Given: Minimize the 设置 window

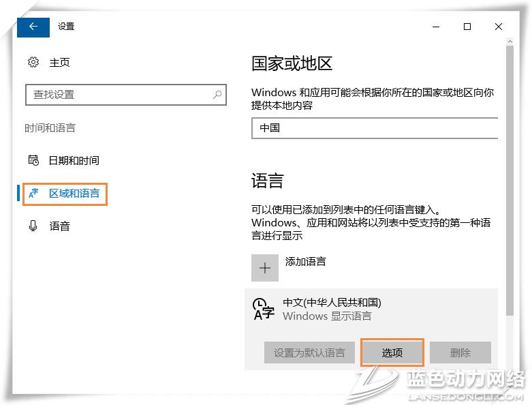Looking at the screenshot, I should [x=436, y=27].
